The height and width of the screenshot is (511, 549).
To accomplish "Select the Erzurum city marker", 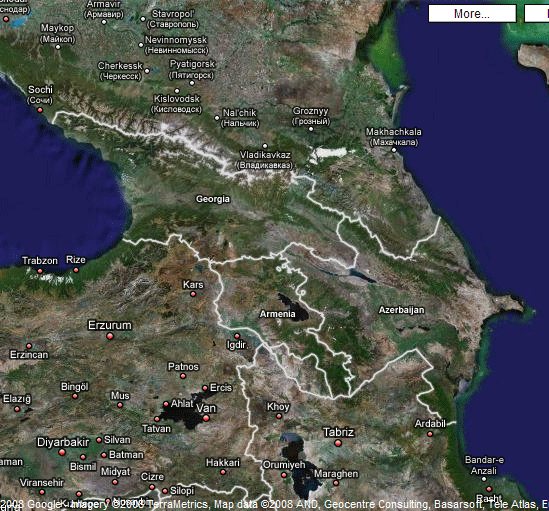I will pyautogui.click(x=110, y=336).
